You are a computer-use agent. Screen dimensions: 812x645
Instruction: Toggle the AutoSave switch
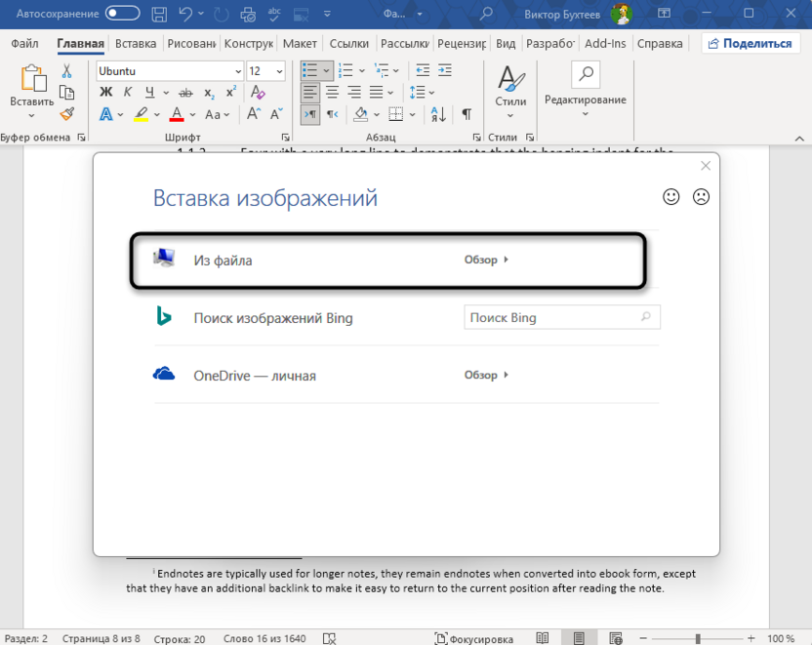pyautogui.click(x=122, y=14)
